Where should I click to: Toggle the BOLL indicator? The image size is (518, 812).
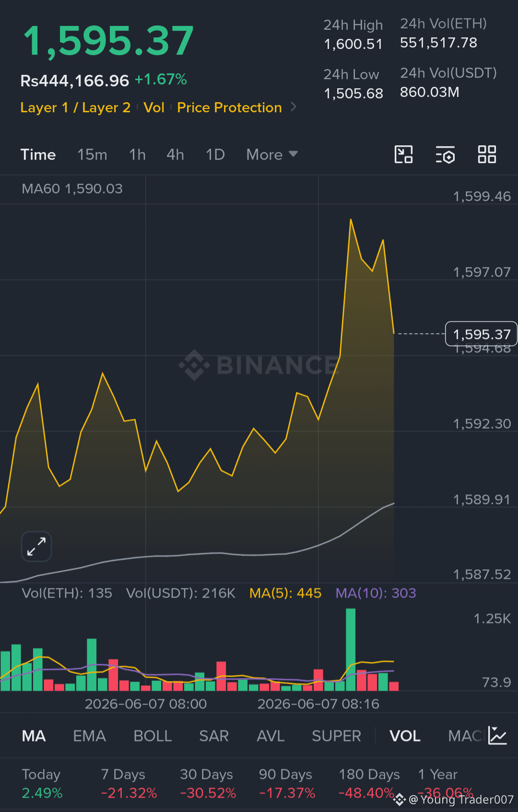coord(153,736)
